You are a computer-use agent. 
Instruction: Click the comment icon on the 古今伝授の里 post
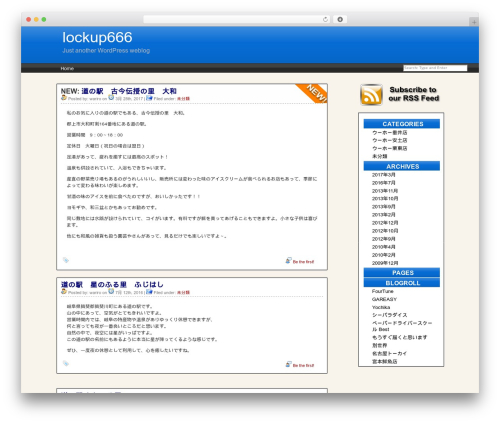pos(289,261)
